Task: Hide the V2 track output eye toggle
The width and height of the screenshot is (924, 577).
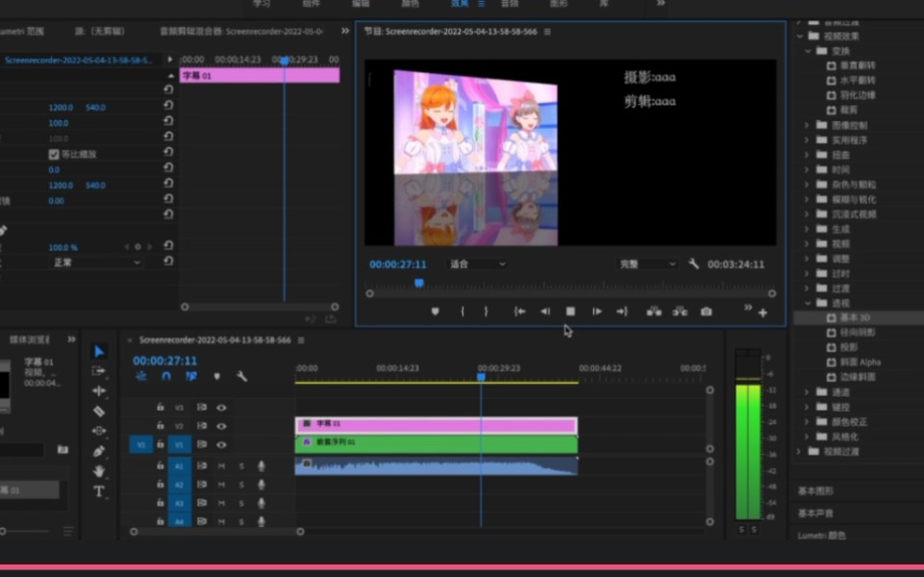Action: point(221,426)
